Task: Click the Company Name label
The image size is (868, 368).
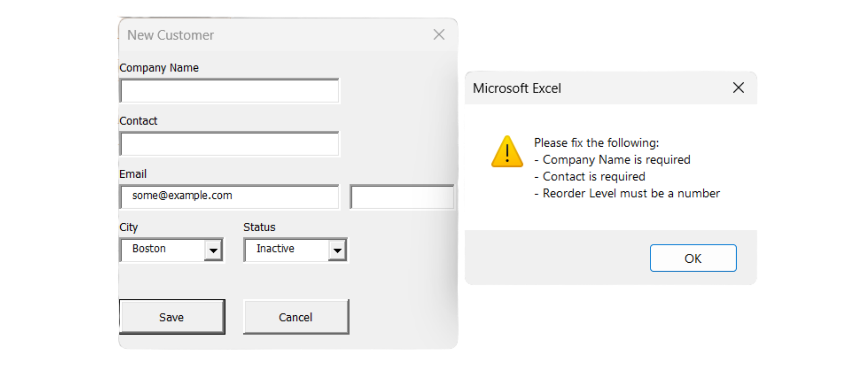Action: click(159, 68)
